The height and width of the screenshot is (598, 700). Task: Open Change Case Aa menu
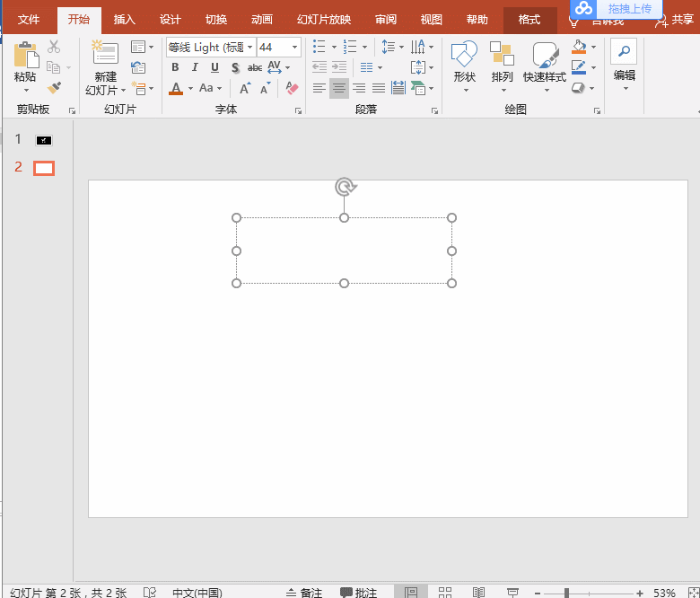pos(206,88)
